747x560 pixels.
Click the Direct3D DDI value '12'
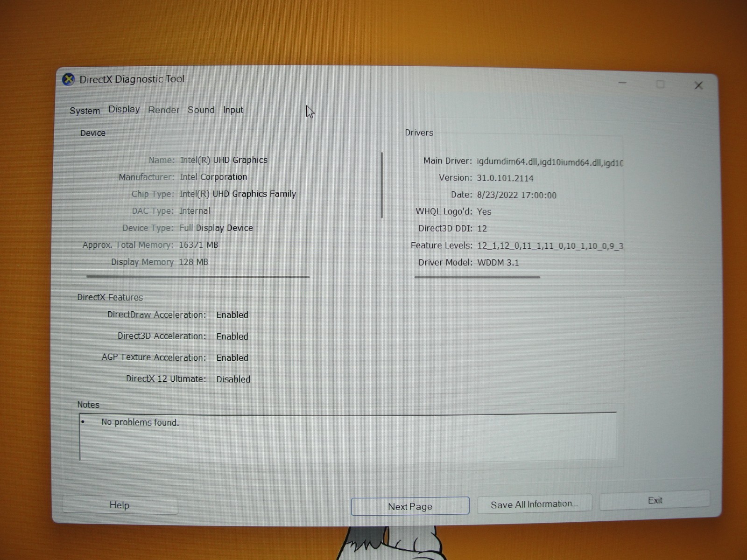click(x=482, y=229)
